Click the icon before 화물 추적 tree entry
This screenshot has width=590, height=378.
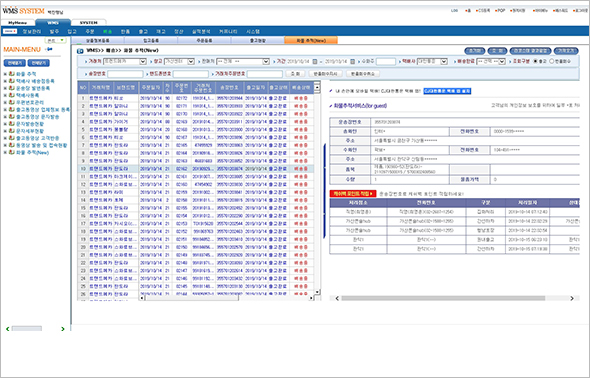(12, 74)
